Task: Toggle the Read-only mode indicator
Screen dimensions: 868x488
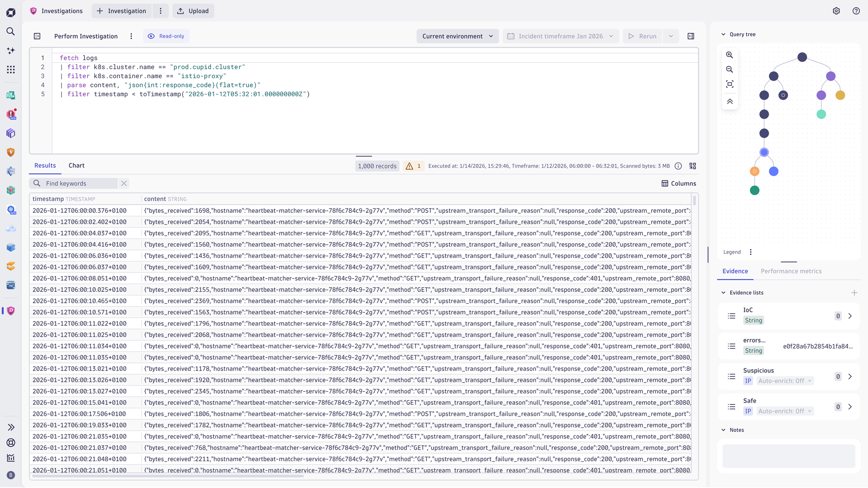Action: coord(166,36)
